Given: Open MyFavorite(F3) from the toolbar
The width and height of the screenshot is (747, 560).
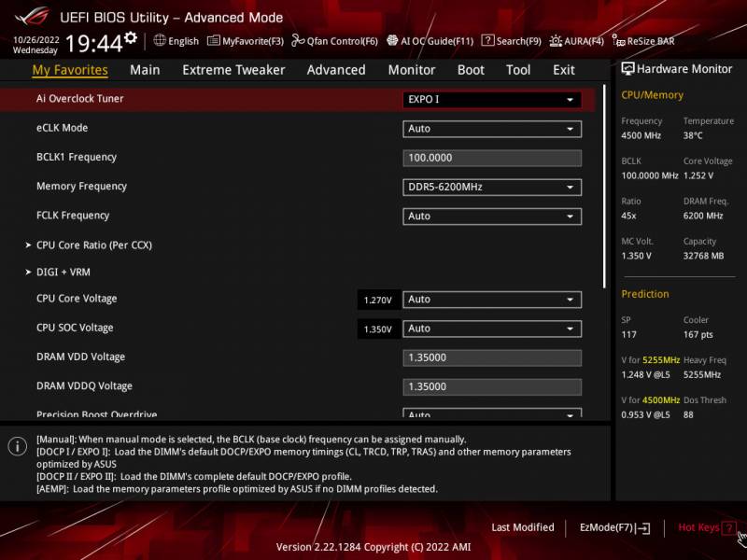Looking at the screenshot, I should click(x=246, y=41).
